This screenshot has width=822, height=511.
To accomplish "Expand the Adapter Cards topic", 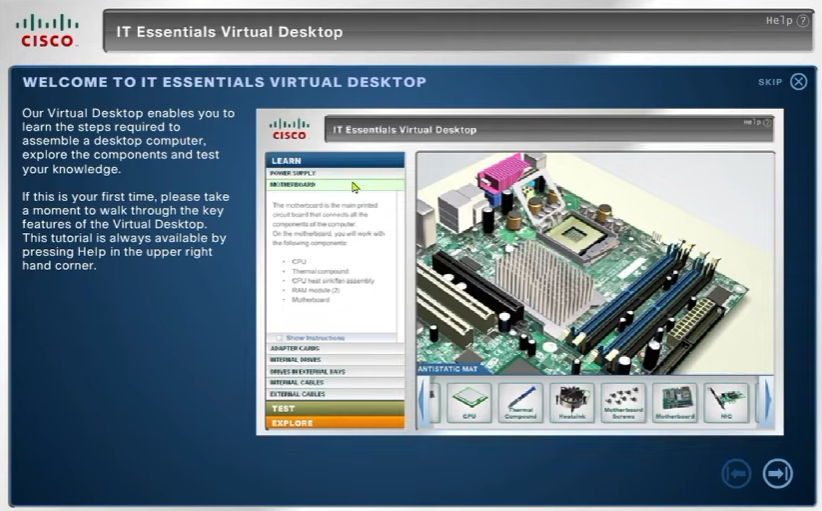I will [335, 349].
